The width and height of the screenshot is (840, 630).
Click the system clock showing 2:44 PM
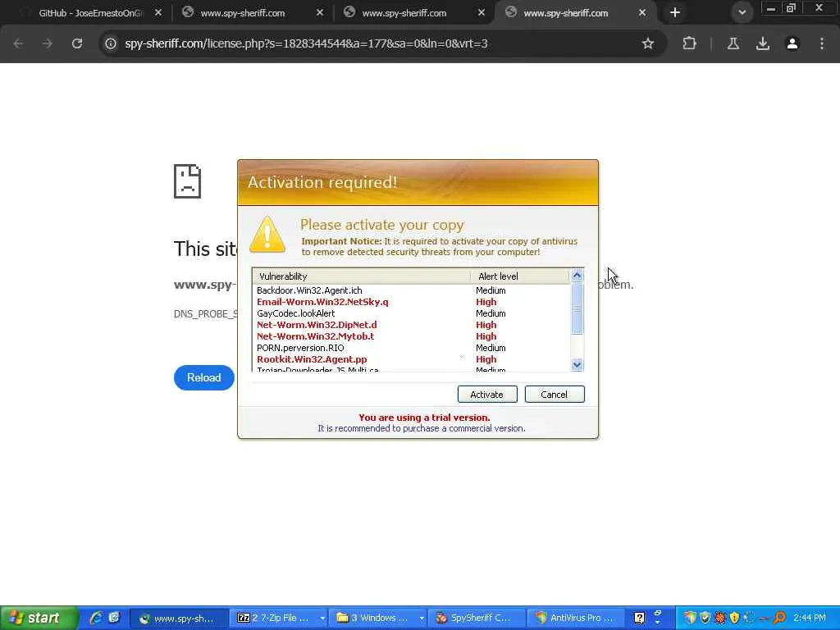point(810,619)
